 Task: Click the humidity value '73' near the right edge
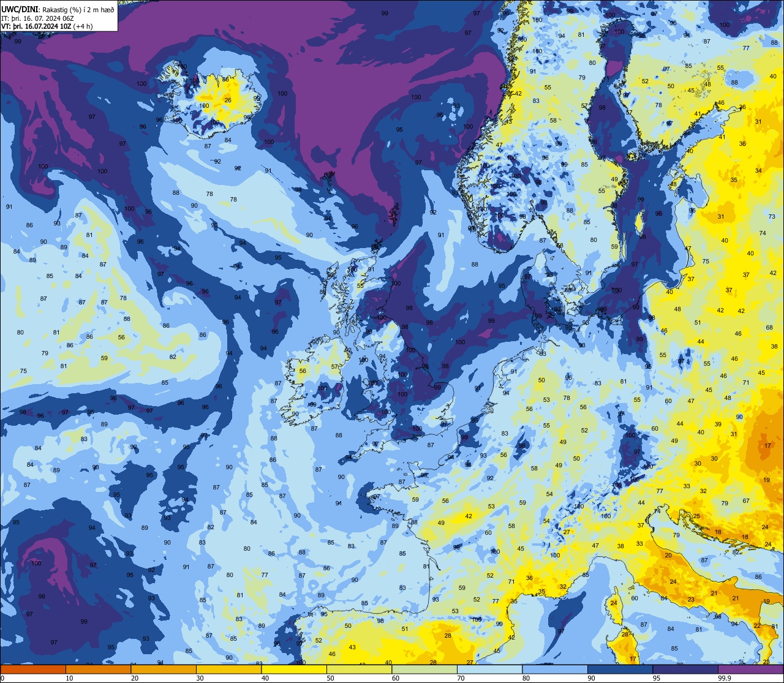(x=772, y=217)
